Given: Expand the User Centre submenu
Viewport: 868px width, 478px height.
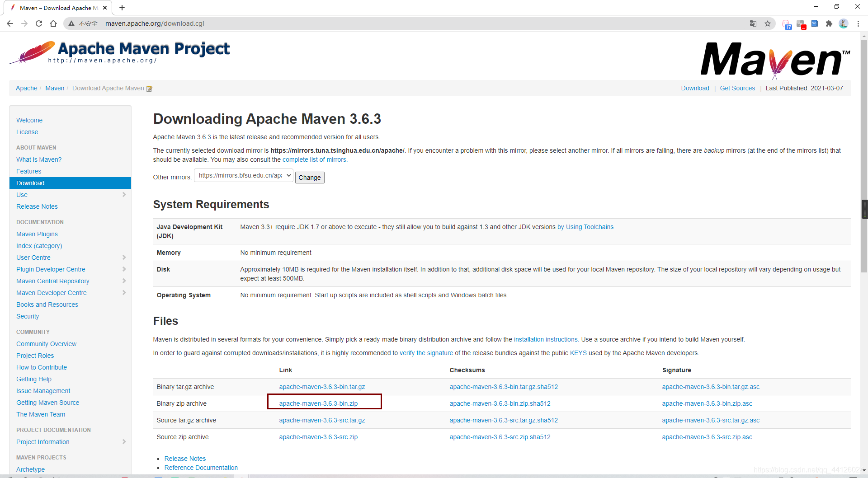Looking at the screenshot, I should point(124,258).
